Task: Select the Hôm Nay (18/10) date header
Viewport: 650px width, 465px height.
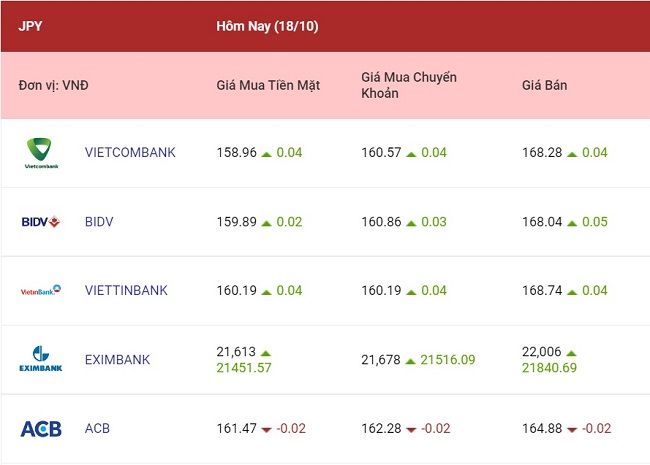Action: click(267, 26)
